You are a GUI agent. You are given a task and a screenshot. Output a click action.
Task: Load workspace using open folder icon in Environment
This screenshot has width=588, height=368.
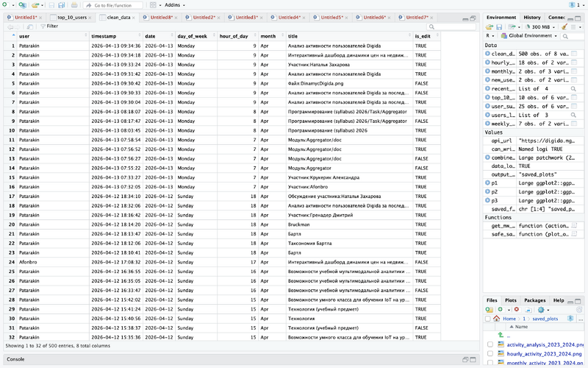(x=490, y=26)
